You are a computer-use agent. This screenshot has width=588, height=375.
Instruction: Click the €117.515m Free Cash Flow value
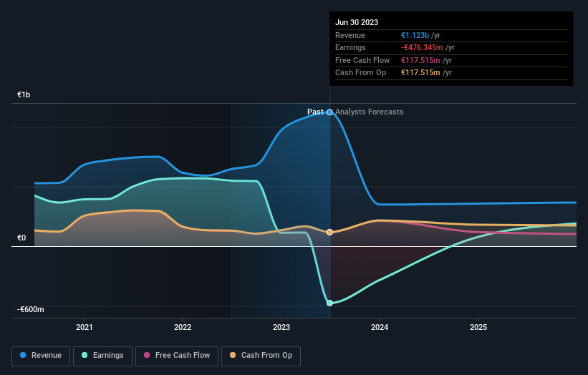click(420, 60)
